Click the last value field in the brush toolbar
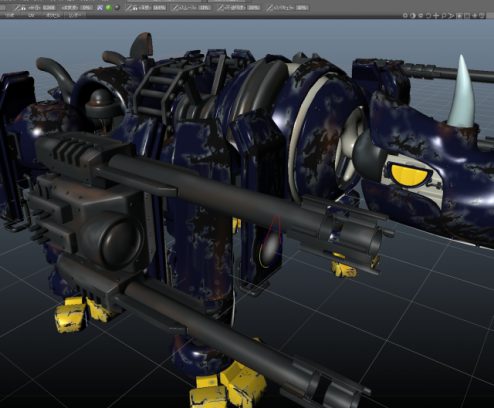 pos(302,8)
